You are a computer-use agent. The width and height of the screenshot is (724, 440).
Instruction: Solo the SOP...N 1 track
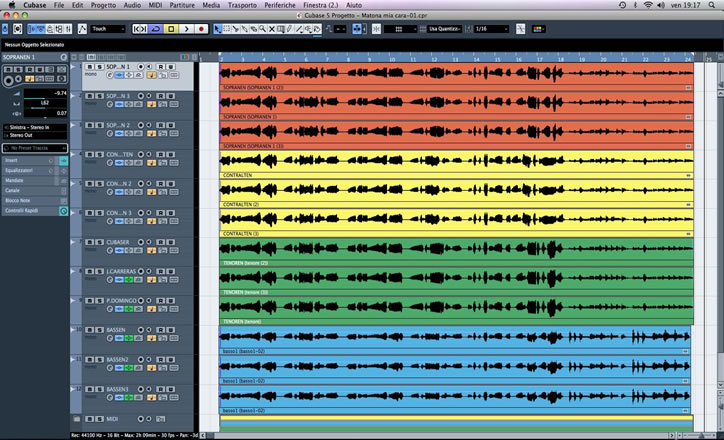click(x=99, y=67)
